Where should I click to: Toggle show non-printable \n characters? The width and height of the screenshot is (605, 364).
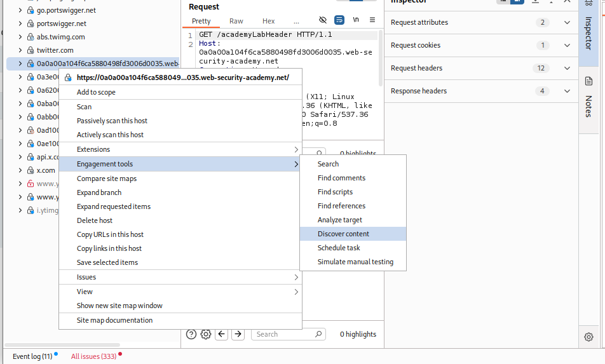pyautogui.click(x=356, y=20)
